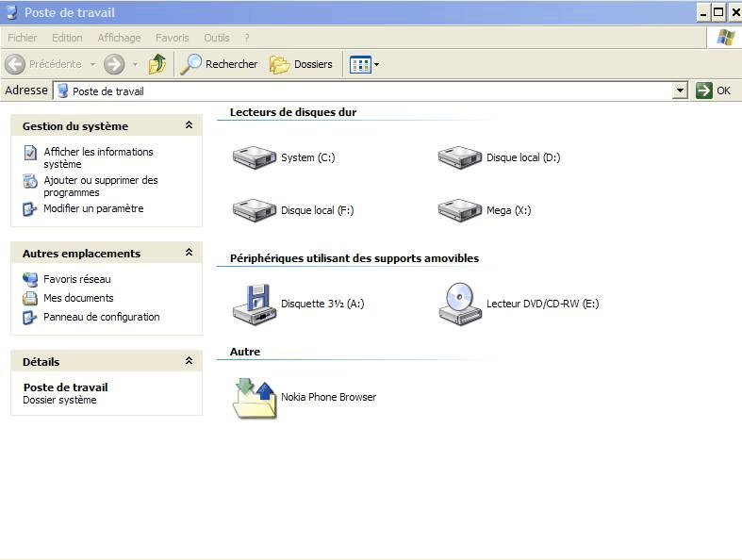Open the Mes documents link
The image size is (742, 560).
click(x=78, y=298)
